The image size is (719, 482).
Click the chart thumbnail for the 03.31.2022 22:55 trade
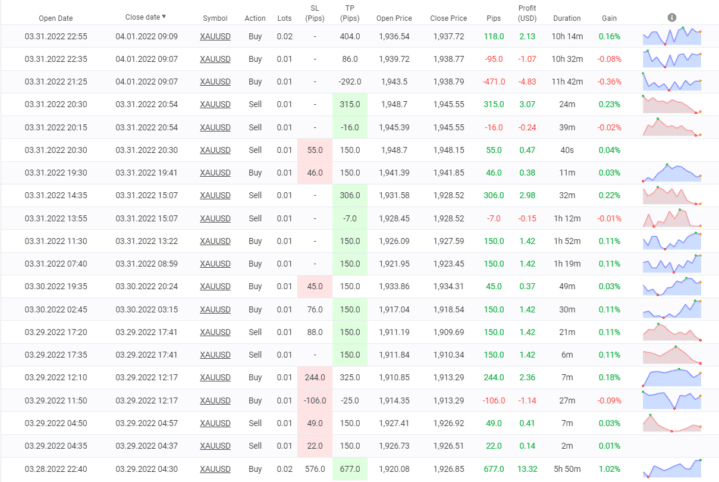pos(674,36)
